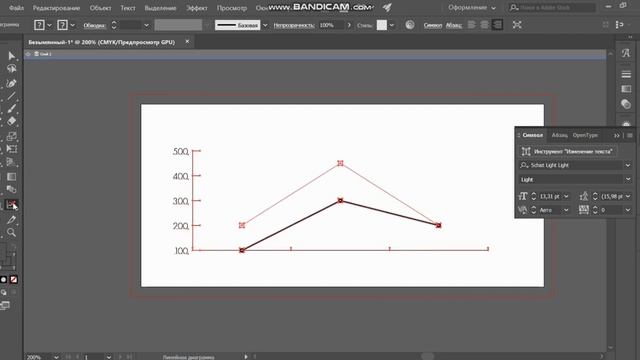640x360 pixels.
Task: Switch to the OpenType panel tab
Action: (585, 135)
